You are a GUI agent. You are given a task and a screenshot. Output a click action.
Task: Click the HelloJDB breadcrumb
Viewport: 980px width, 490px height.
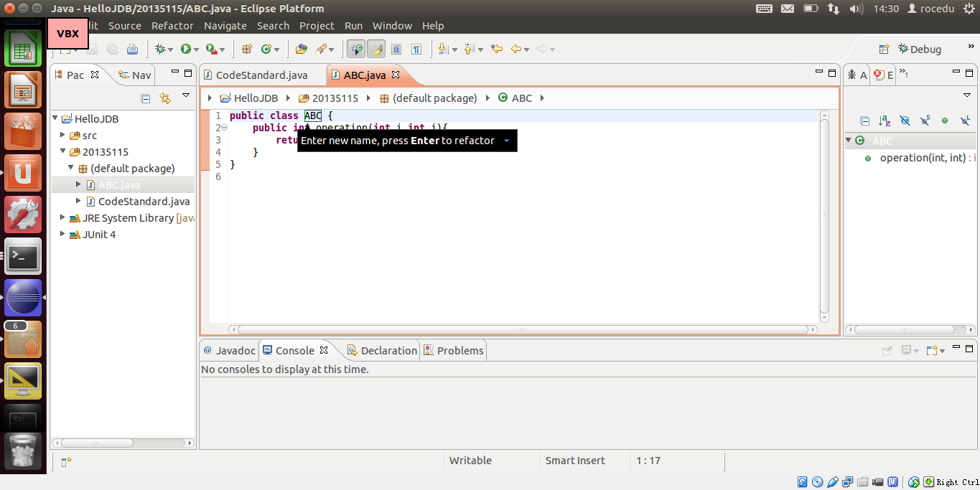coord(249,98)
